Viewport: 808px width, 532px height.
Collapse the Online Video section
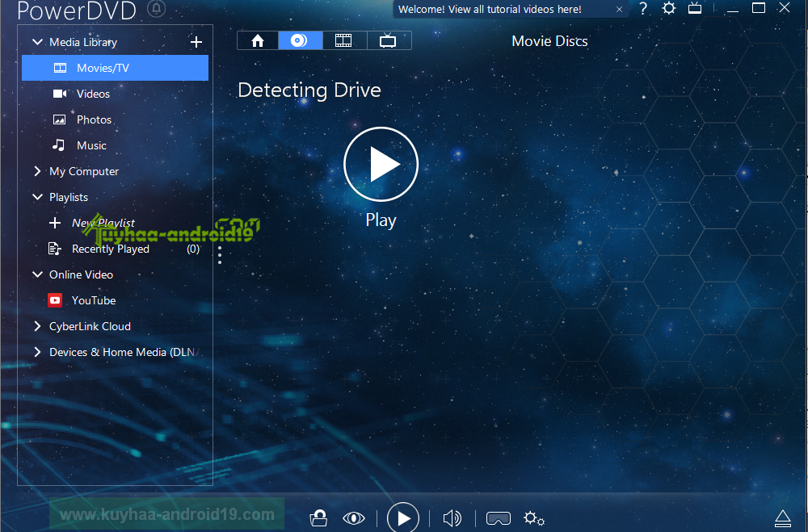click(37, 274)
